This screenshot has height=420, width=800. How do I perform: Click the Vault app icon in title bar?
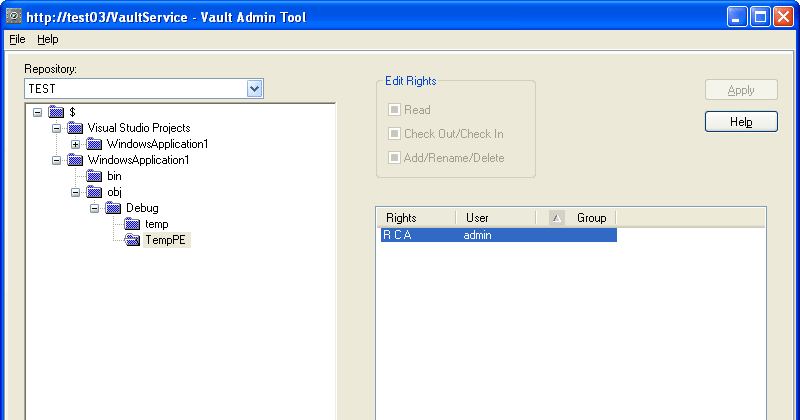pos(15,17)
